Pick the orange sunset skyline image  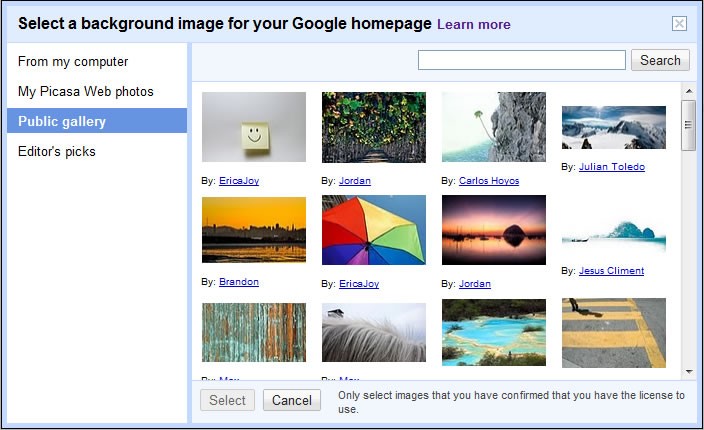254,230
